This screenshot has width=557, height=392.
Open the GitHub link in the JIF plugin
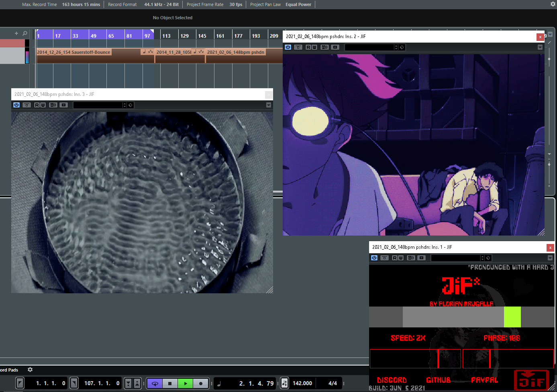[438, 380]
